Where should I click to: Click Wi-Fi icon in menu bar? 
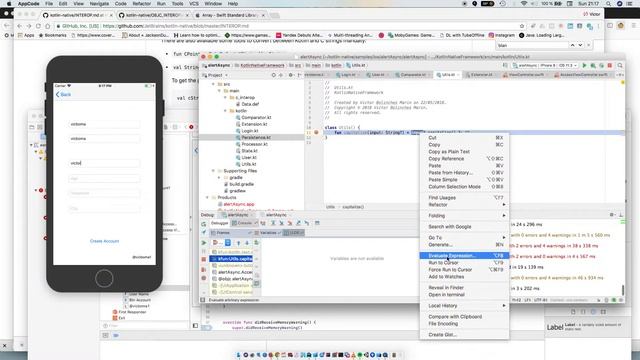tap(524, 4)
